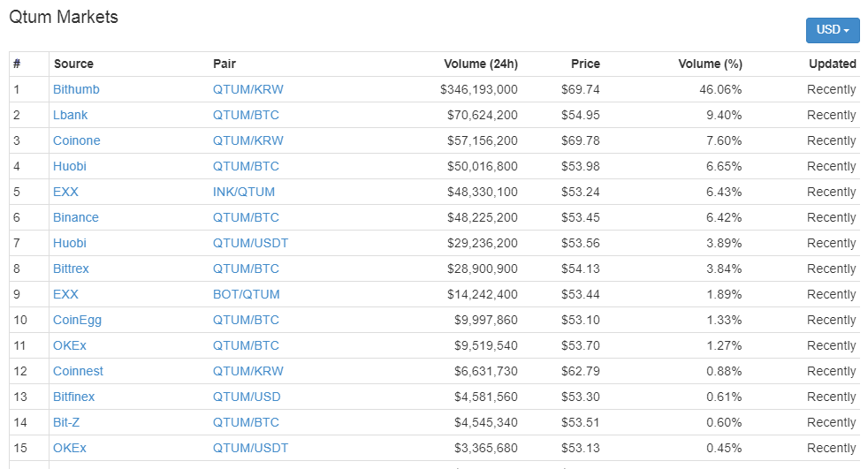Image resolution: width=868 pixels, height=469 pixels.
Task: Click the # column header
Action: (x=17, y=64)
